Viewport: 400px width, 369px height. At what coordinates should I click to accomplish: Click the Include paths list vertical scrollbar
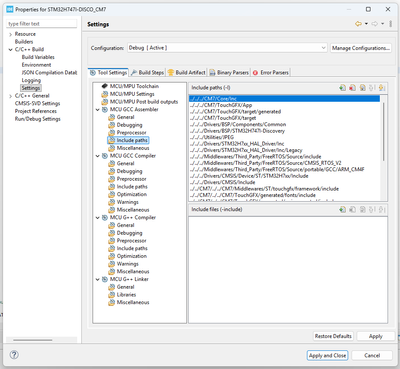(x=384, y=132)
